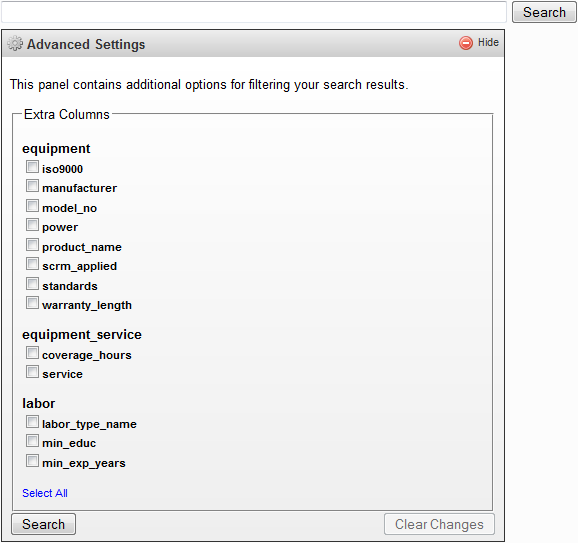The width and height of the screenshot is (578, 543).
Task: Click the Clear Changes button
Action: (x=439, y=524)
